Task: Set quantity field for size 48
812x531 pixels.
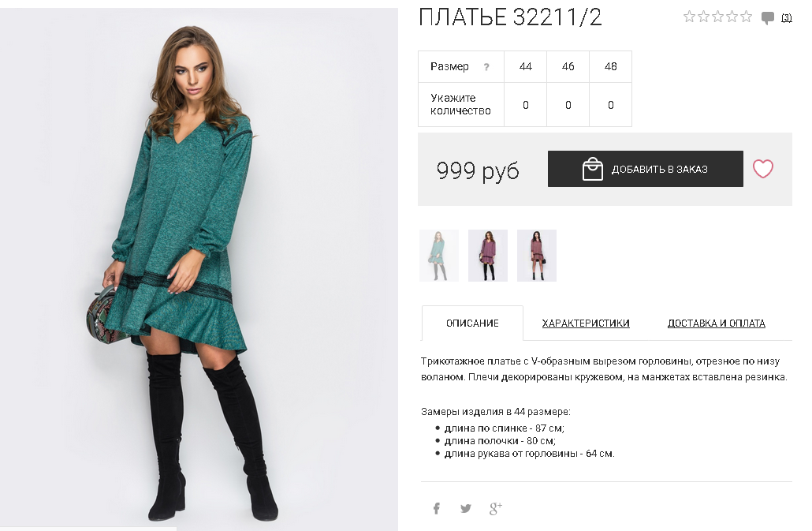Action: 610,105
